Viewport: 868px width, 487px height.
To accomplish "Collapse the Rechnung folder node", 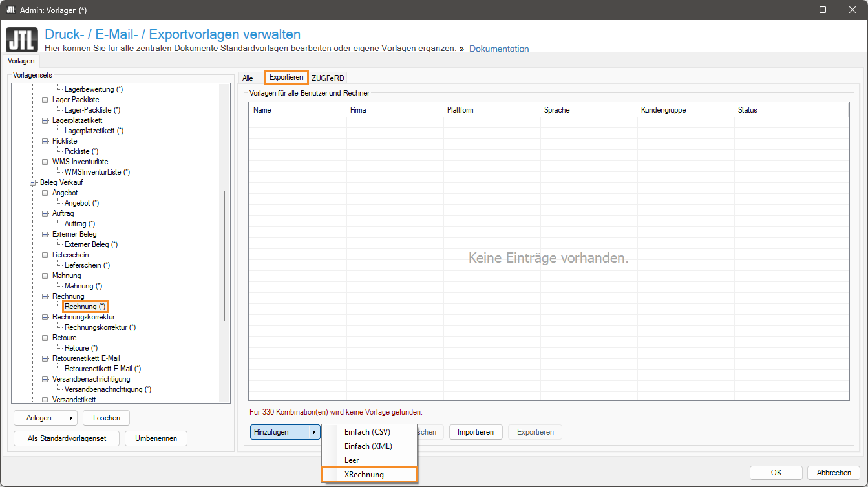I will point(45,296).
